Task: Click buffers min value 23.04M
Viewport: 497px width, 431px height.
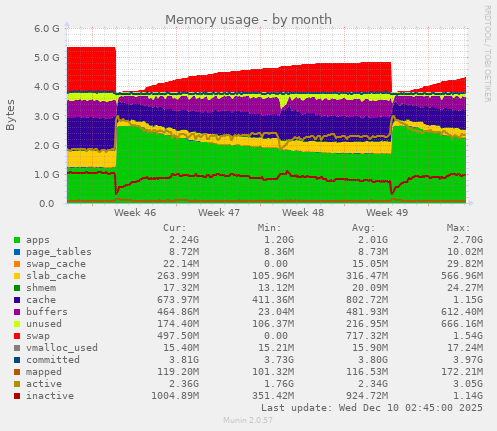Action: [276, 312]
